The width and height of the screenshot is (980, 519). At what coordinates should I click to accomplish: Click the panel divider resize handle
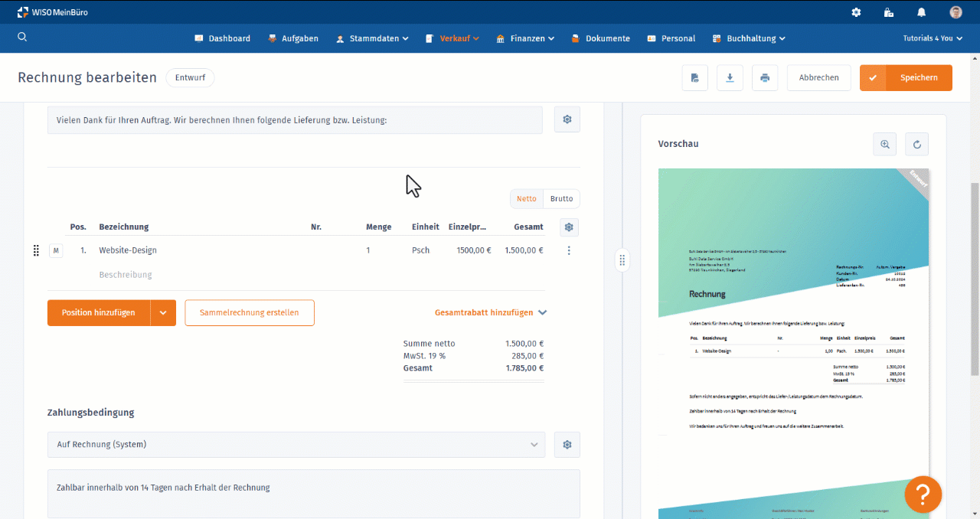click(622, 260)
